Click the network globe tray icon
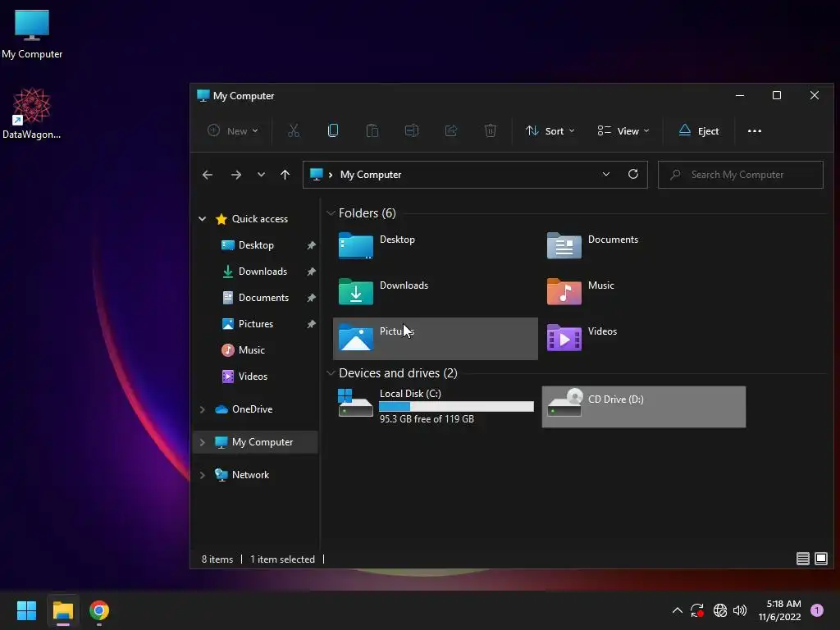The image size is (840, 630). point(720,610)
